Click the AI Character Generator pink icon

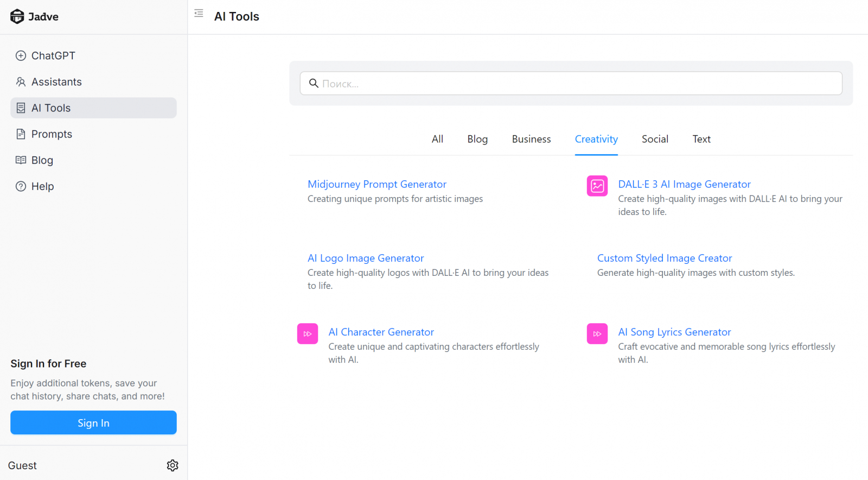(x=308, y=334)
